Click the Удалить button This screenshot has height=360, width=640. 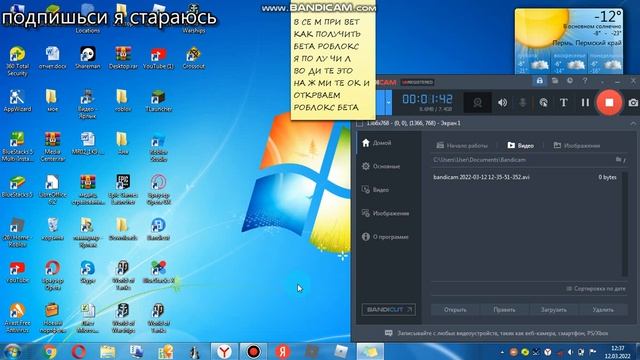point(603,310)
